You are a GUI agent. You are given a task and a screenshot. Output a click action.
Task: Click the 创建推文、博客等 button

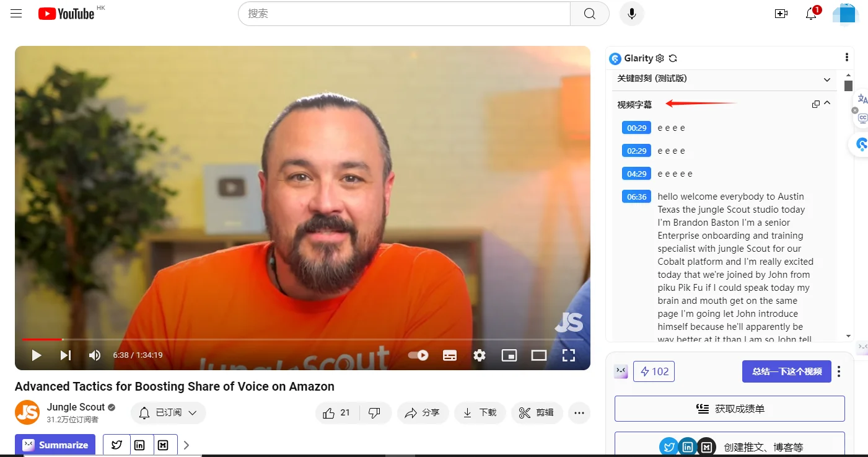pos(729,445)
